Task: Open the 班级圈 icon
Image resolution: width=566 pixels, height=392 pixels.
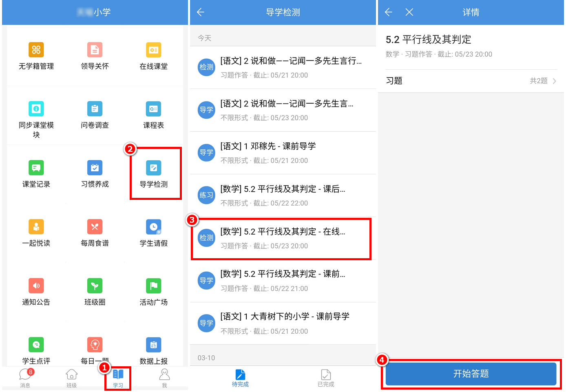Action: (x=95, y=286)
